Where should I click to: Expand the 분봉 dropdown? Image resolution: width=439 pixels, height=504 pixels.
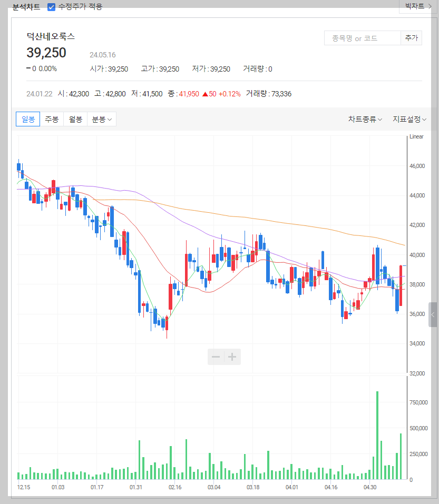coord(102,119)
